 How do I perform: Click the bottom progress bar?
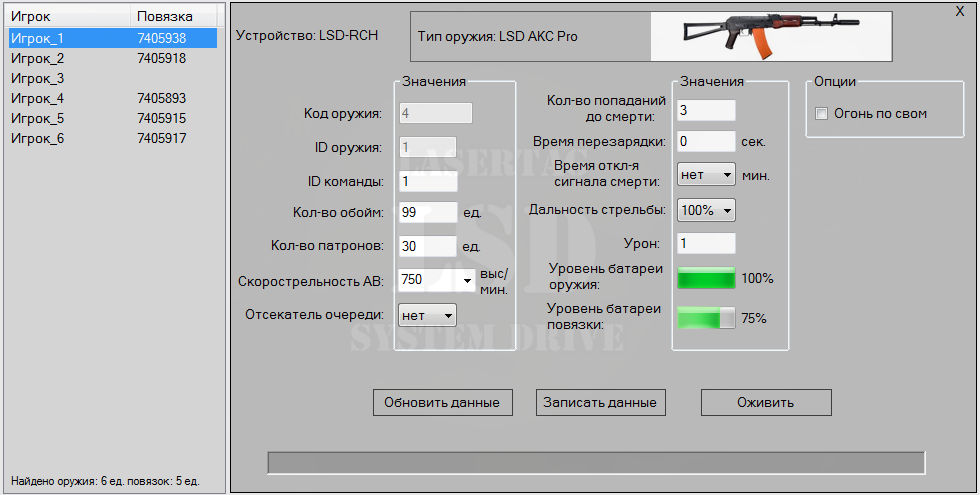pos(596,462)
